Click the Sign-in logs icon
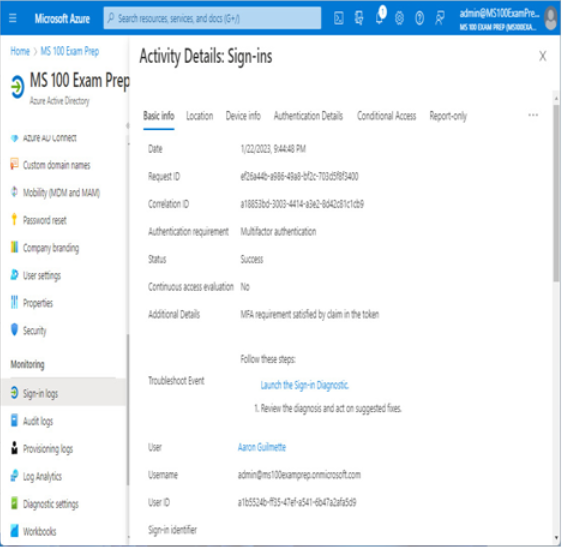Image resolution: width=562 pixels, height=551 pixels. [x=14, y=393]
